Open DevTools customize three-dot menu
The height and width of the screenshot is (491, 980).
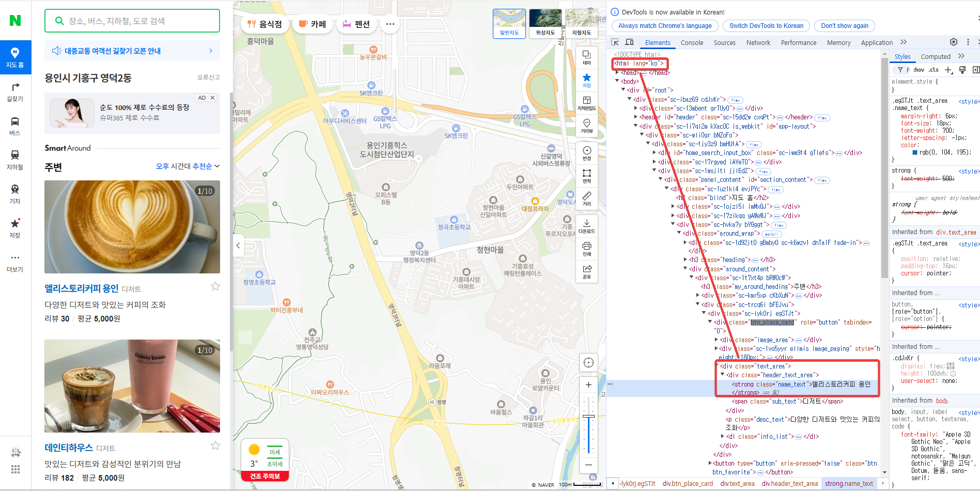click(x=968, y=42)
